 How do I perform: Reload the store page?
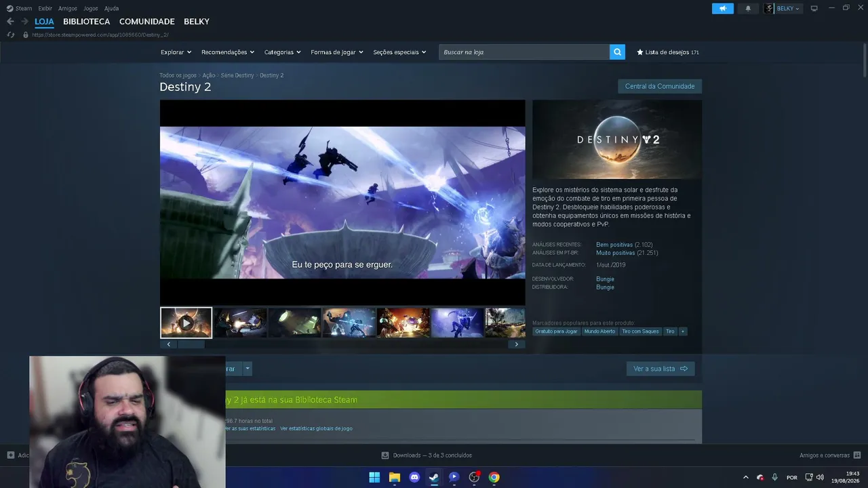tap(10, 35)
